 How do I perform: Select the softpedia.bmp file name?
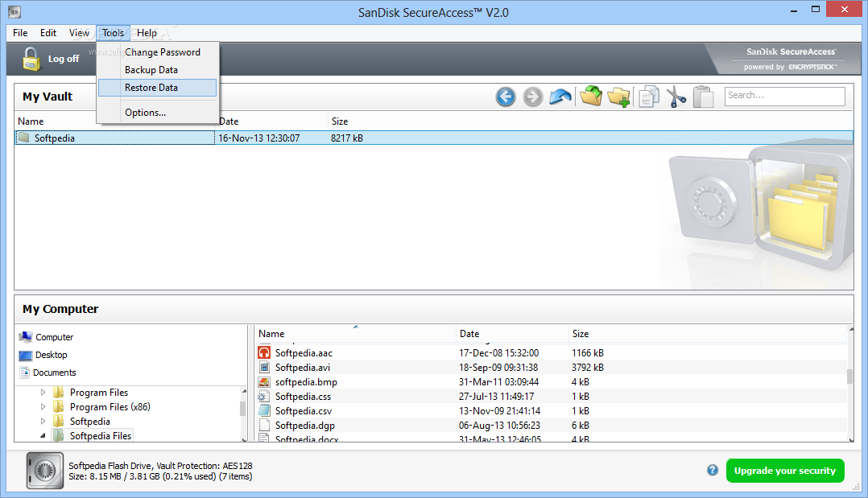(x=306, y=382)
